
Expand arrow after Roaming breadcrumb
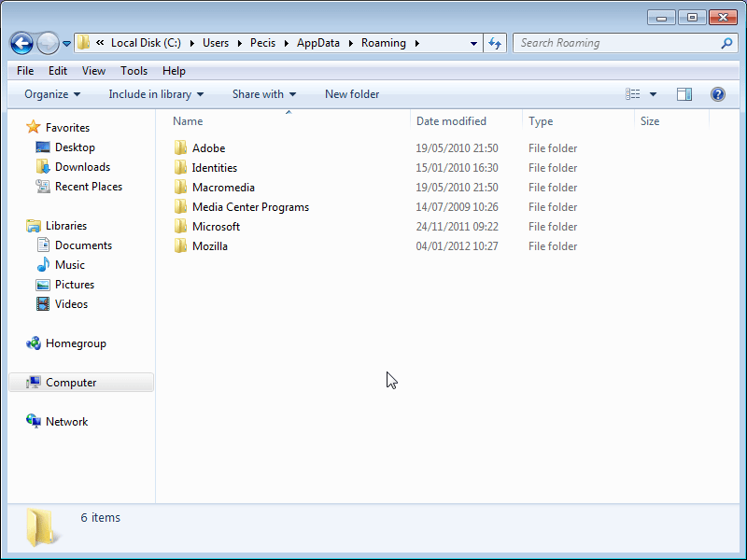point(417,43)
